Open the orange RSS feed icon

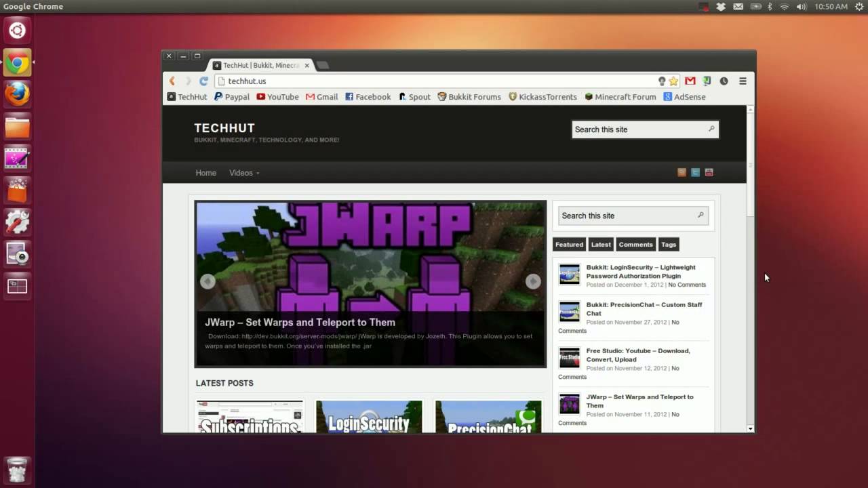pyautogui.click(x=682, y=173)
